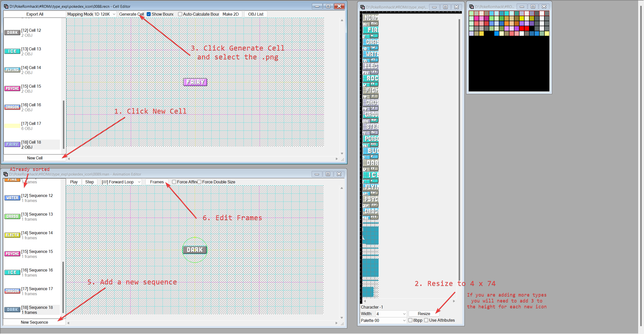Click Step in the Animation Editor
Viewport: 644px width, 334px height.
click(x=90, y=182)
